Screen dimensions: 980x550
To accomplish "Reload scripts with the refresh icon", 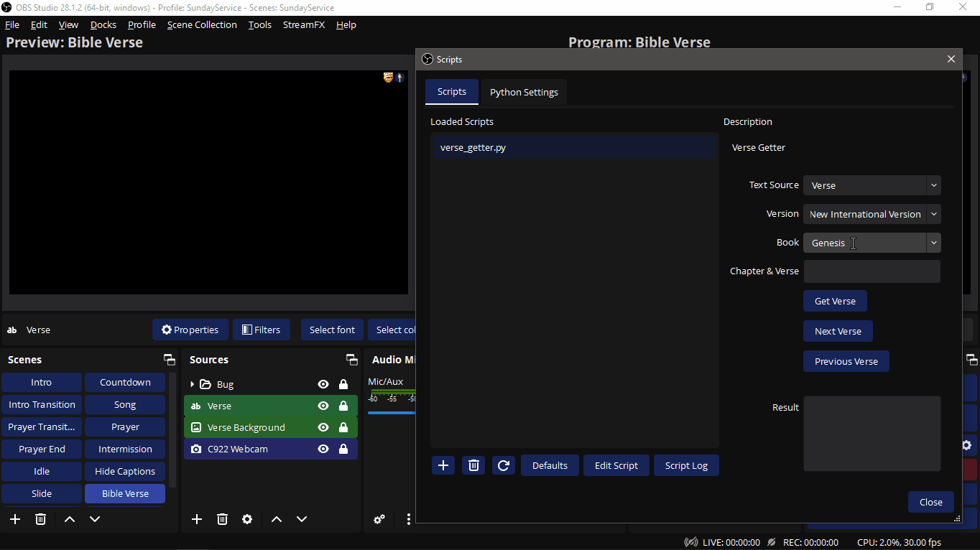I will point(503,465).
